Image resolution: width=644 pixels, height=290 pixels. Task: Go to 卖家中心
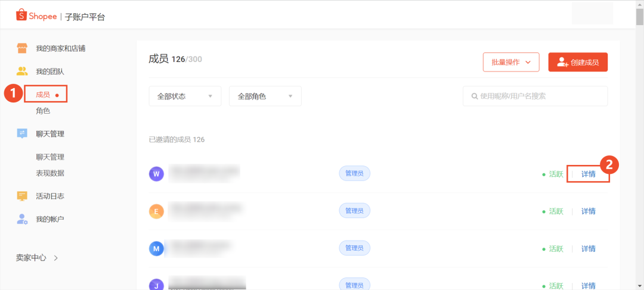[x=31, y=258]
